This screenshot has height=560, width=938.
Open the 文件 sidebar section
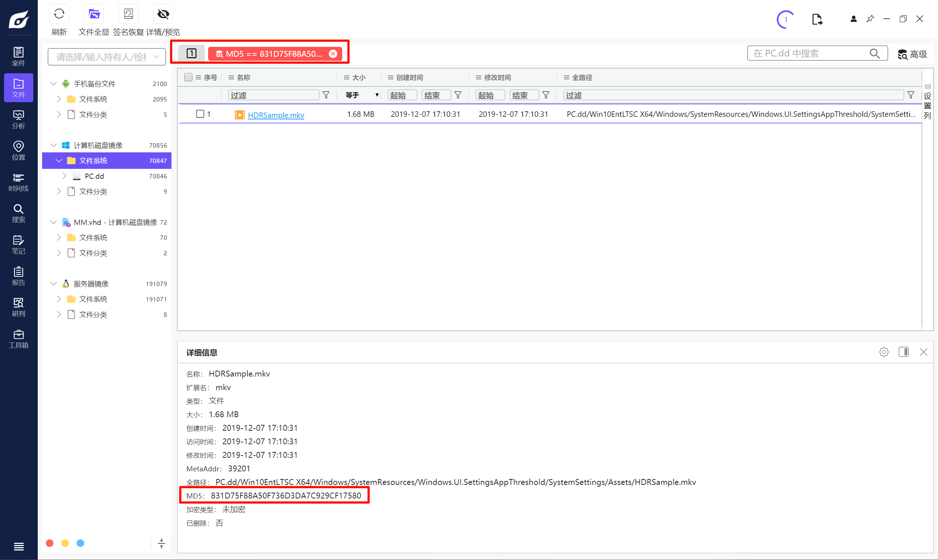click(18, 88)
